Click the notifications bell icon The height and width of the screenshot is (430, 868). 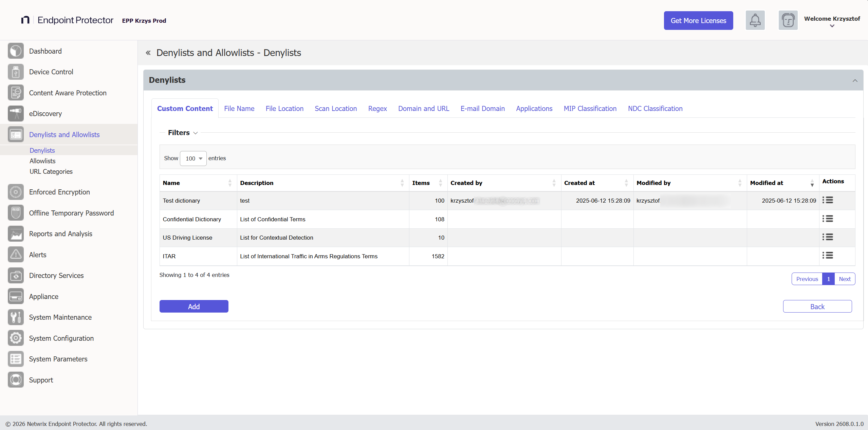[755, 20]
